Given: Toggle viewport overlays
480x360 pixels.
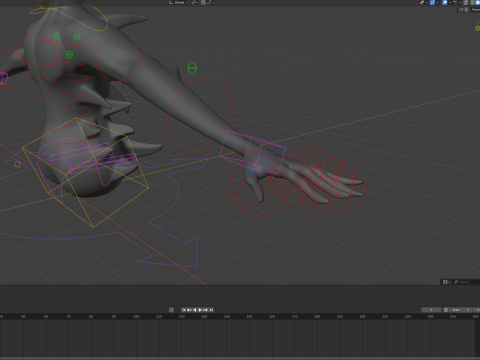Looking at the screenshot, I should 445,2.
